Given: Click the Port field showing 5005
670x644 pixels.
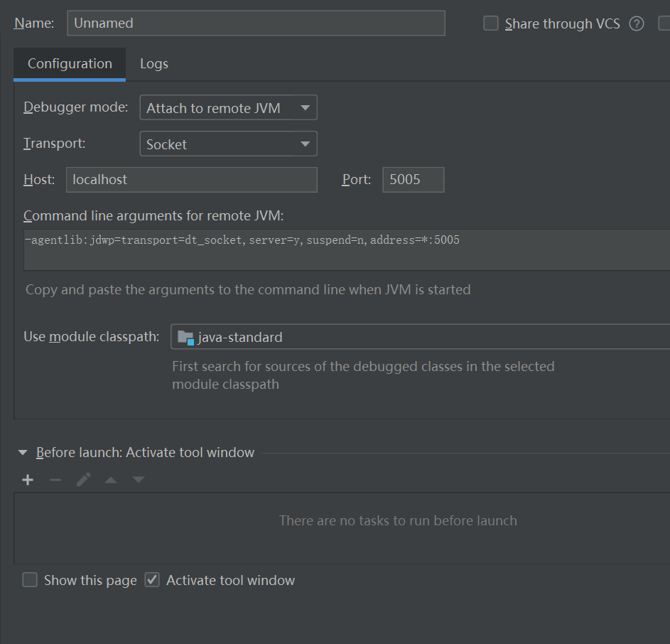Looking at the screenshot, I should point(413,180).
